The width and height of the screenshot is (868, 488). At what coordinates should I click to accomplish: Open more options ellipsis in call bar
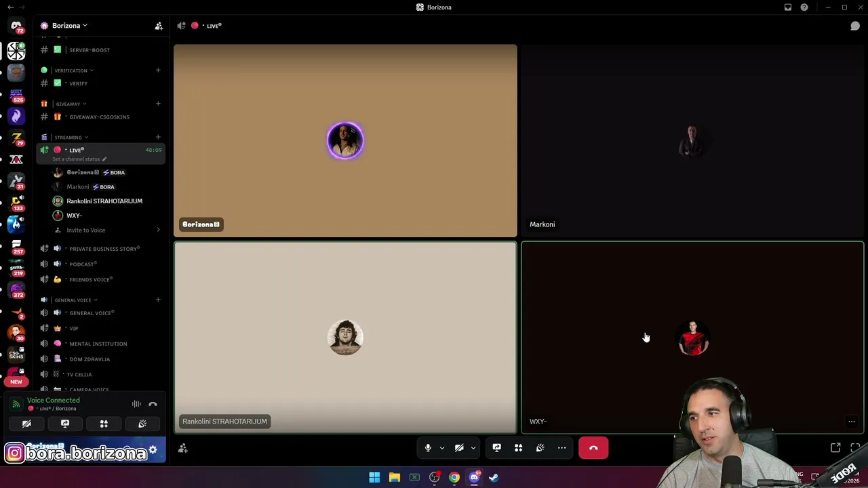[561, 448]
